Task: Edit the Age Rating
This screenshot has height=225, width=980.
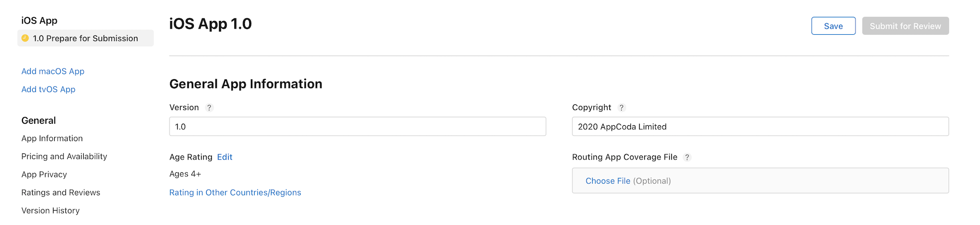Action: click(225, 157)
